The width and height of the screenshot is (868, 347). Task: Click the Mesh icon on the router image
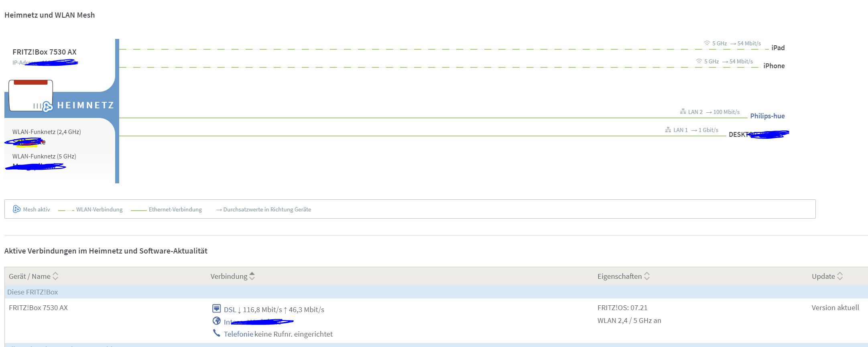coord(47,106)
